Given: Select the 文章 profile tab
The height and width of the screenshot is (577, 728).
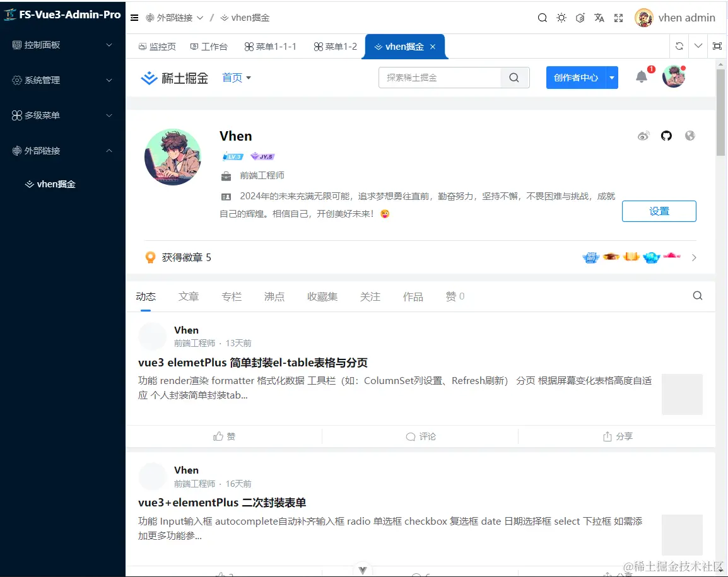Looking at the screenshot, I should click(189, 296).
